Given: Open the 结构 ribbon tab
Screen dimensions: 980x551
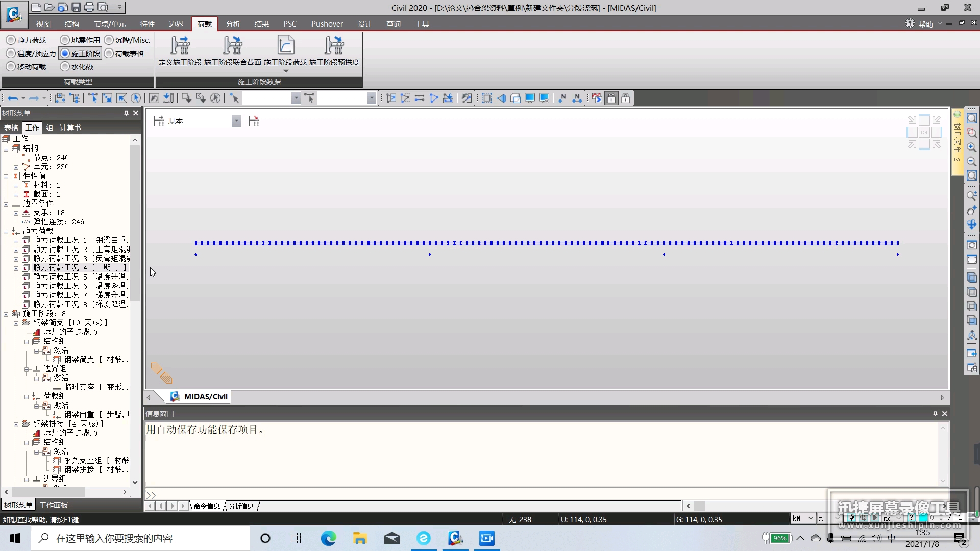Looking at the screenshot, I should point(72,24).
